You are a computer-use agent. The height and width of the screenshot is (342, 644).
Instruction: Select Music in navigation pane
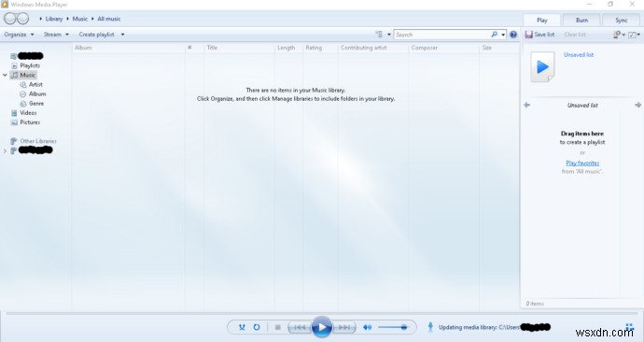click(x=27, y=75)
